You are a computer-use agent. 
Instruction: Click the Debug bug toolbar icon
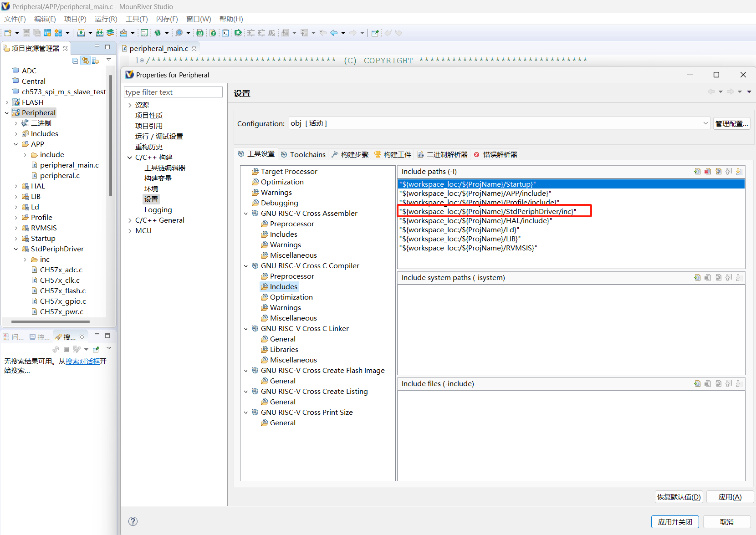click(158, 33)
